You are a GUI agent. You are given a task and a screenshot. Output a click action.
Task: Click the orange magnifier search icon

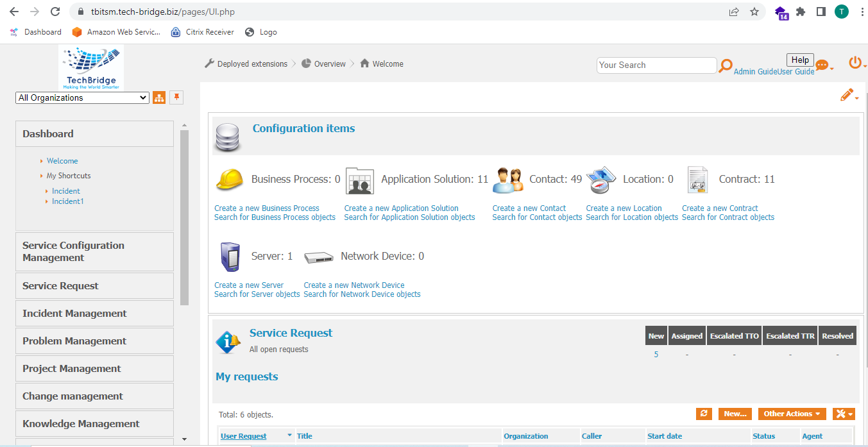(726, 65)
